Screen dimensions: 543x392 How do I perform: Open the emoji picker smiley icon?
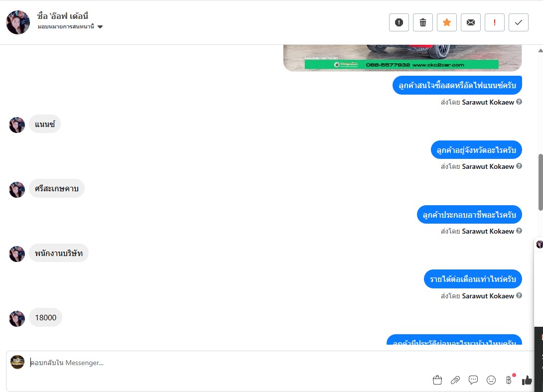[x=491, y=380]
